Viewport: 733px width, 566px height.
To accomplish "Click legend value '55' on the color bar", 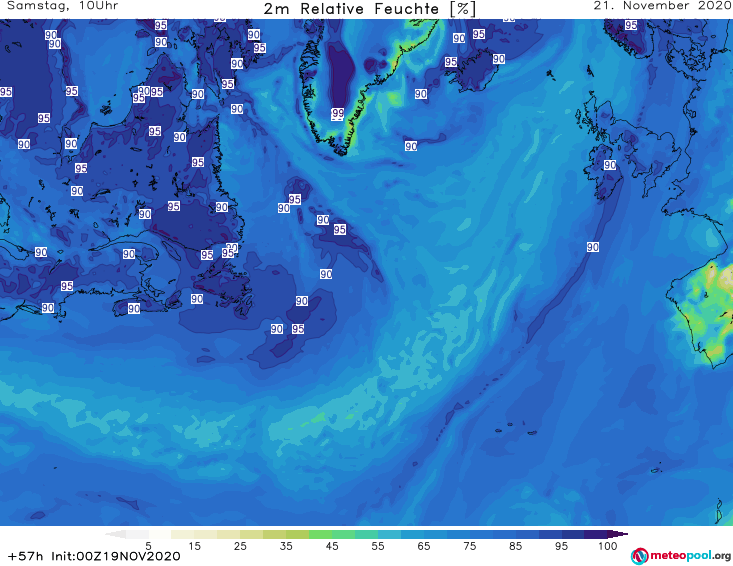I will 378,546.
